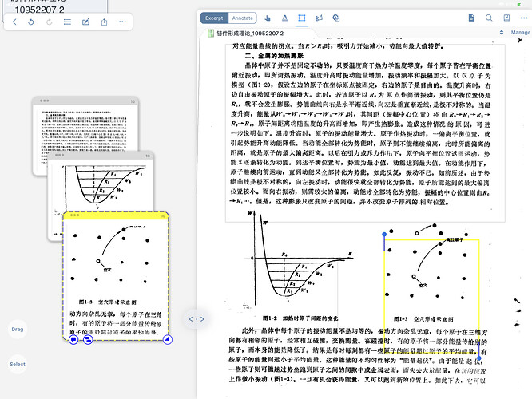Click the comment bubble icon below yellow card
This screenshot has height=399, width=532.
73,339
